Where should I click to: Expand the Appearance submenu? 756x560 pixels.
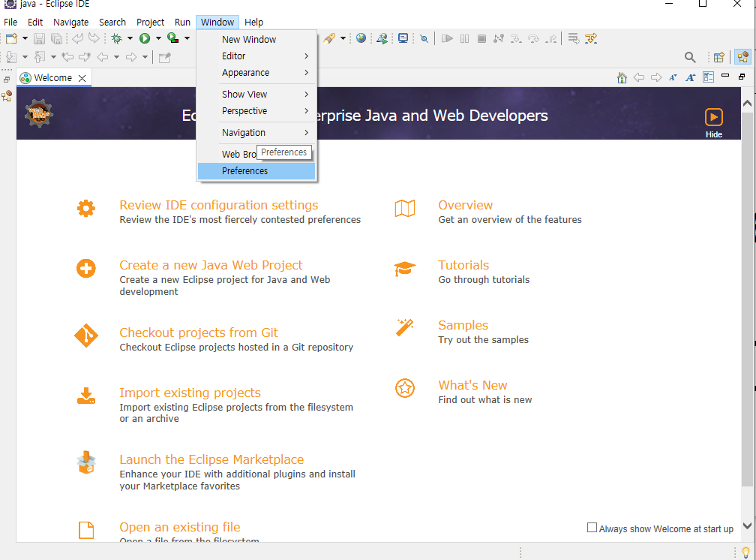pos(256,72)
